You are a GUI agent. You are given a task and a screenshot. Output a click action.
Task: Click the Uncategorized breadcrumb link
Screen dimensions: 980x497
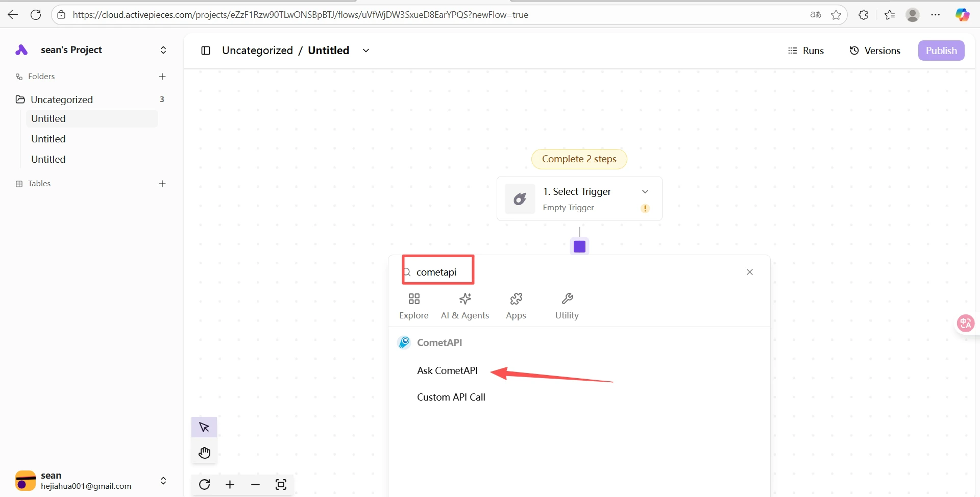click(258, 51)
